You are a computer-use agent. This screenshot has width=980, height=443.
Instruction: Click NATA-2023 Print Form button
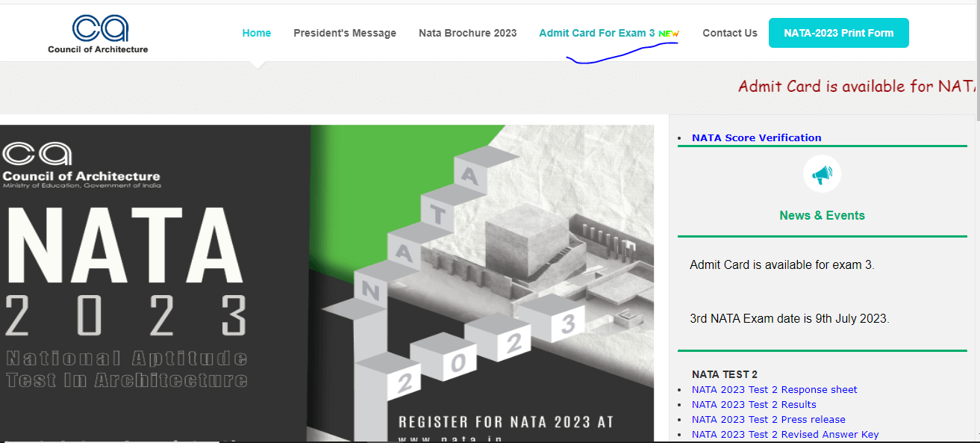tap(839, 33)
